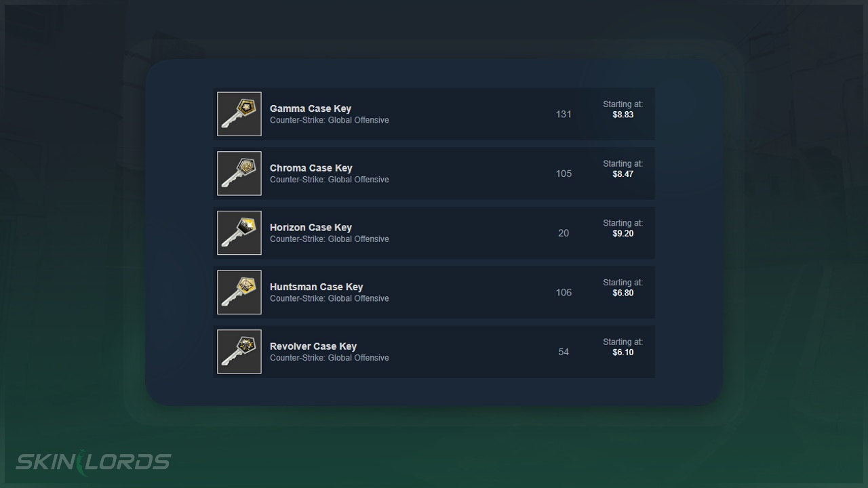Open the Gamma Case Key listing title
The image size is (868, 488).
[x=311, y=108]
